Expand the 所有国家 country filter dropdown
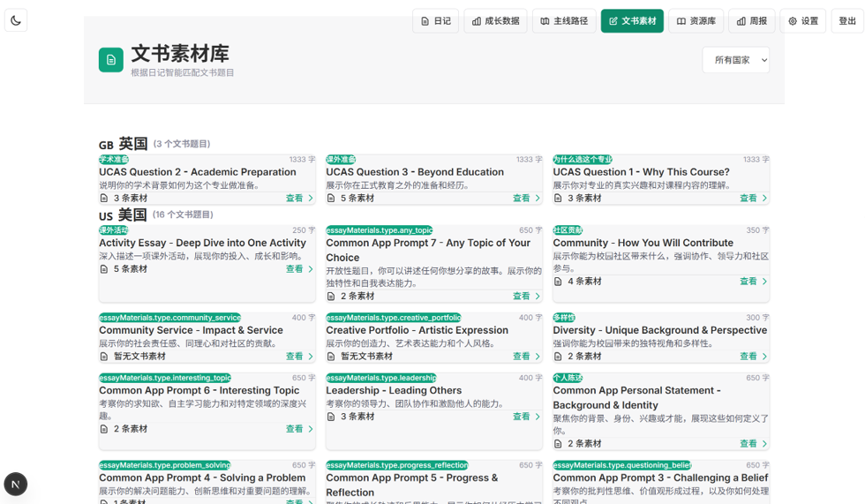 (735, 60)
